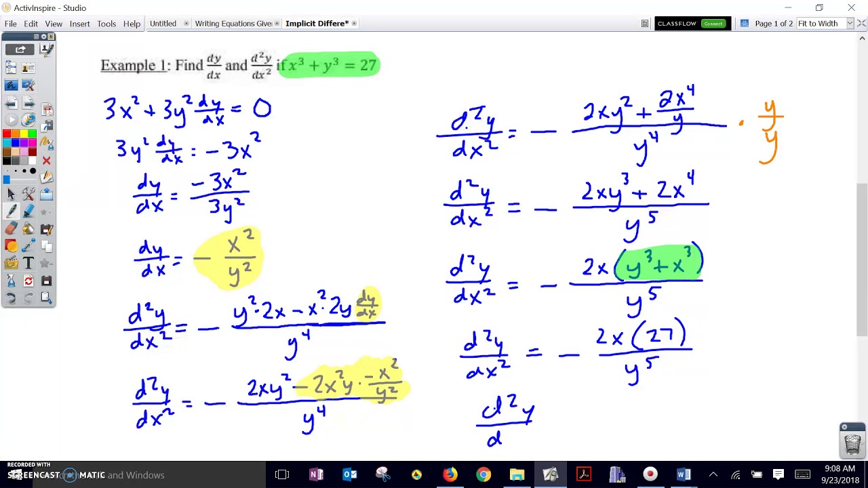Screen dimensions: 868x488
Task: Select the Shape tool
Action: [x=11, y=245]
